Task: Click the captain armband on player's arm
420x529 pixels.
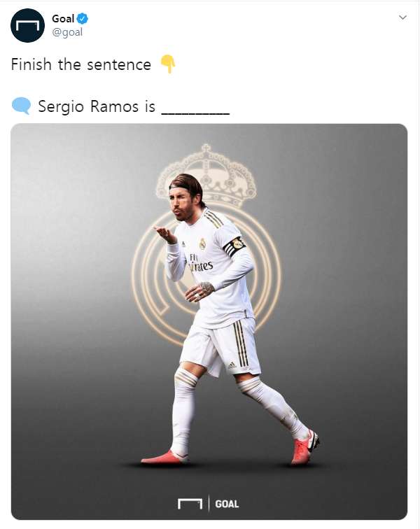Action: point(234,247)
